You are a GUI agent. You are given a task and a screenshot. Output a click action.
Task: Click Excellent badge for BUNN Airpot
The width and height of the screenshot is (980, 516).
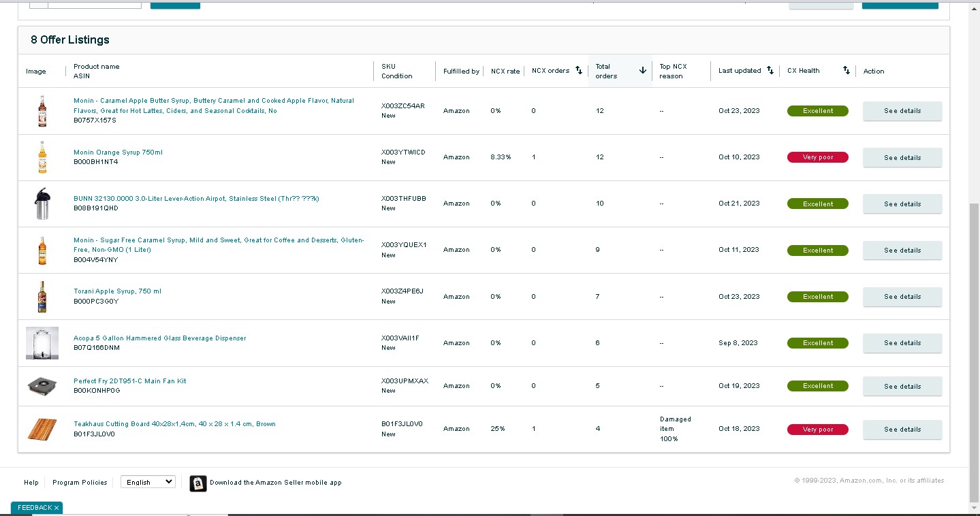(x=818, y=204)
